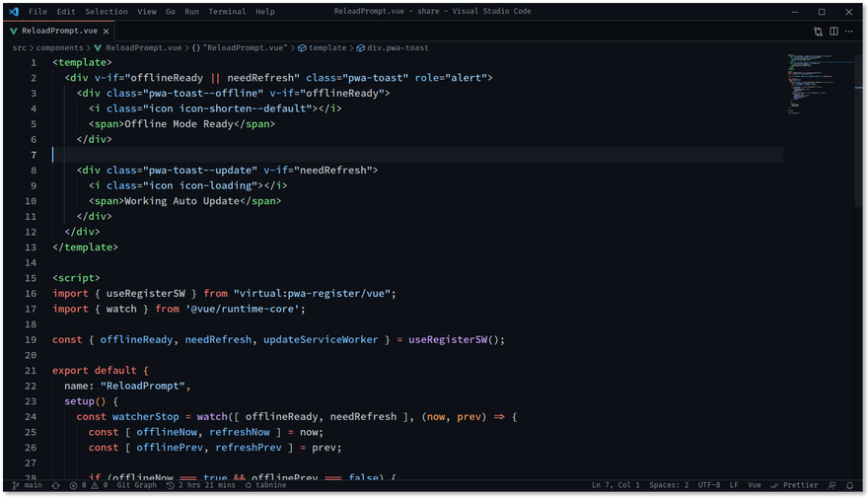
Task: Open the main git branch picker
Action: (28, 485)
